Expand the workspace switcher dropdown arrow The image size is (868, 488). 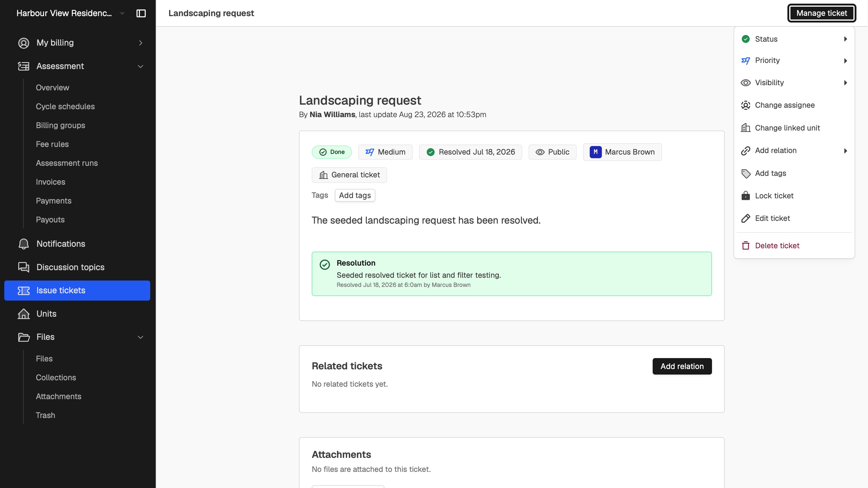coord(122,13)
